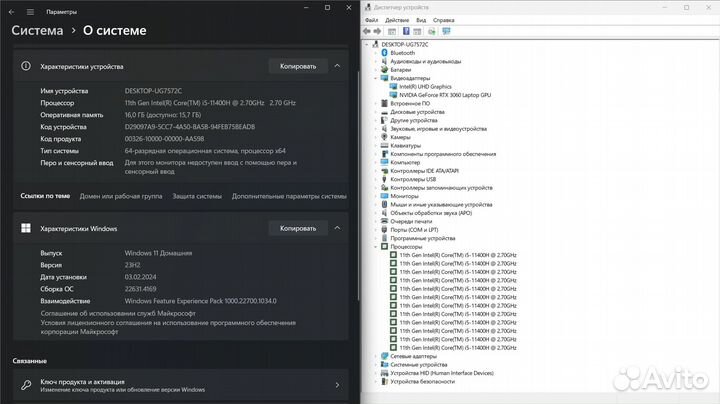720x404 pixels.
Task: Select Программные устройства category
Action: pos(423,238)
